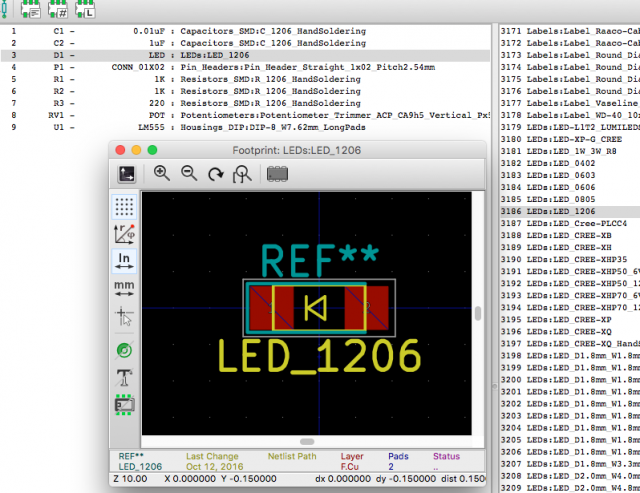This screenshot has height=493, width=640.
Task: Toggle the cursor shape option
Action: tap(124, 316)
